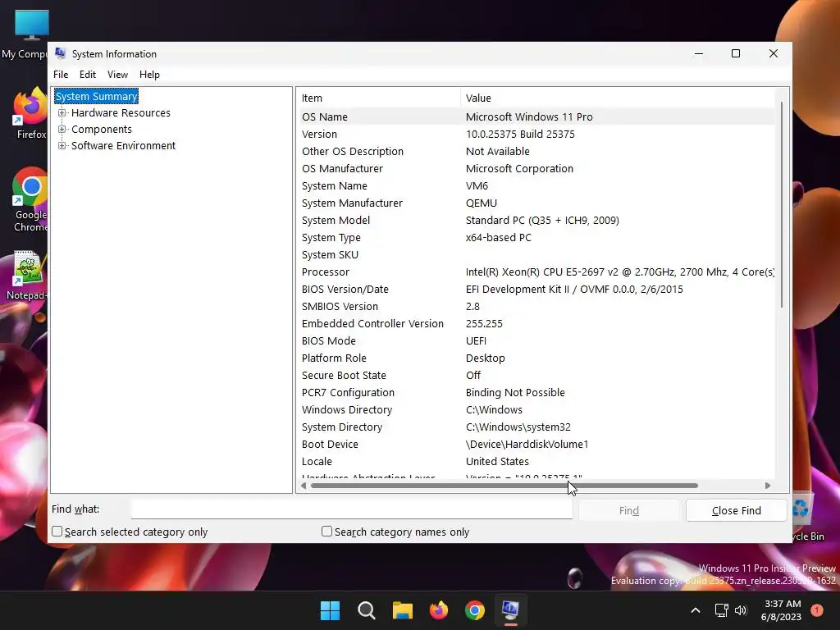Open the network status tray icon

coord(722,610)
